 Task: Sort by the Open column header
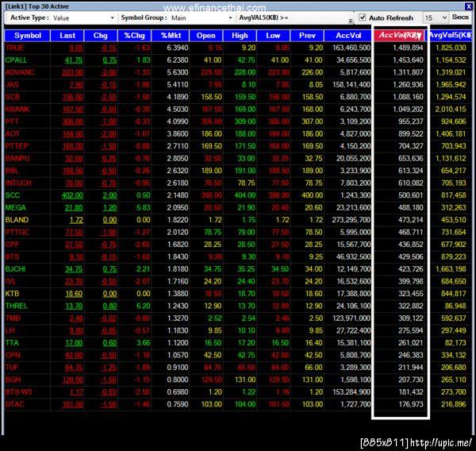(205, 36)
